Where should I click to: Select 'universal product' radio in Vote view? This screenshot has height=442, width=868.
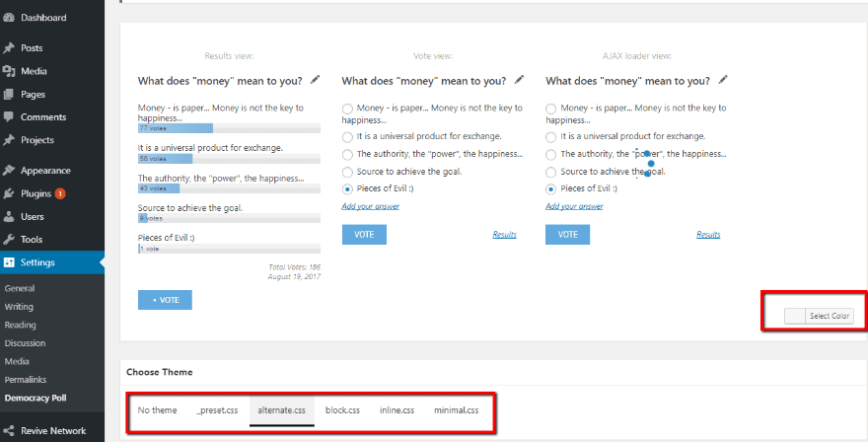point(347,137)
